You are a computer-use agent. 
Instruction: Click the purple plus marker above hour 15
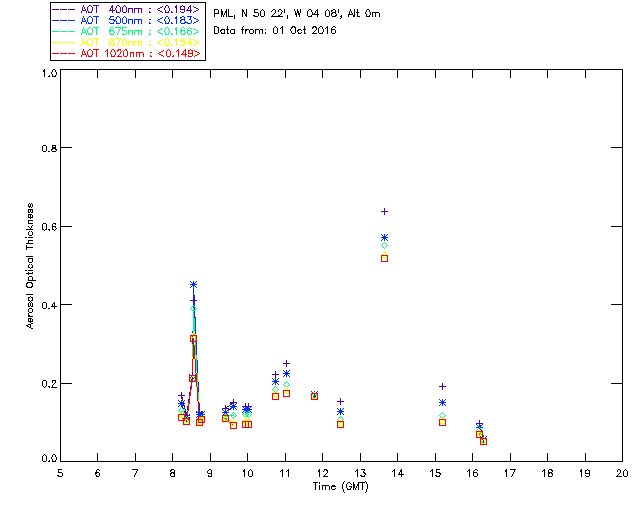pyautogui.click(x=442, y=386)
